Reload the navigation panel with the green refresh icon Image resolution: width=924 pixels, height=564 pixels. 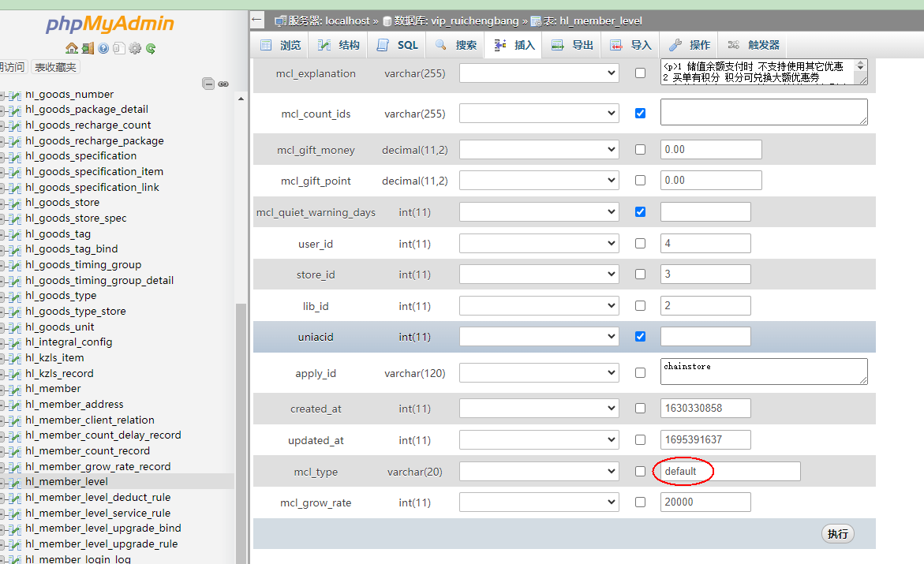click(151, 48)
